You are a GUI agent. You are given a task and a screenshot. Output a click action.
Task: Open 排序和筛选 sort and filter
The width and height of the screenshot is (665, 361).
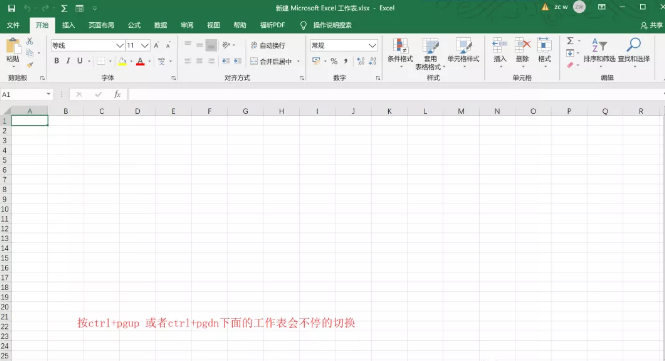(599, 52)
